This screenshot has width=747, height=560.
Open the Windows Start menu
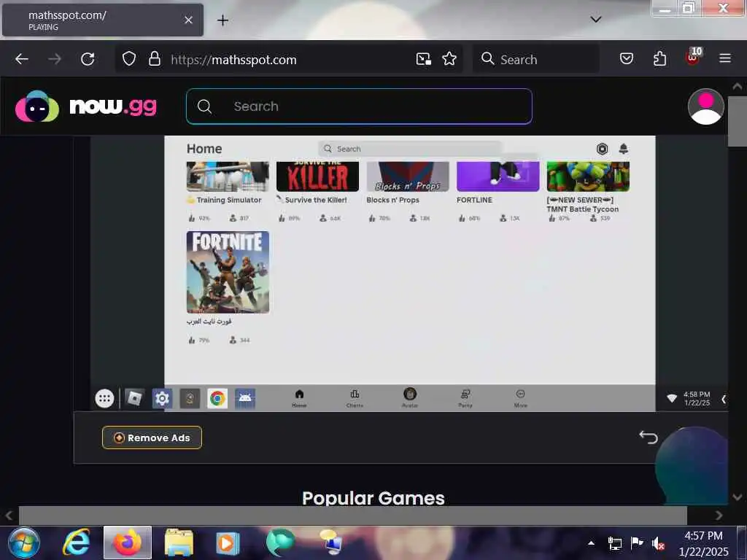(x=24, y=542)
